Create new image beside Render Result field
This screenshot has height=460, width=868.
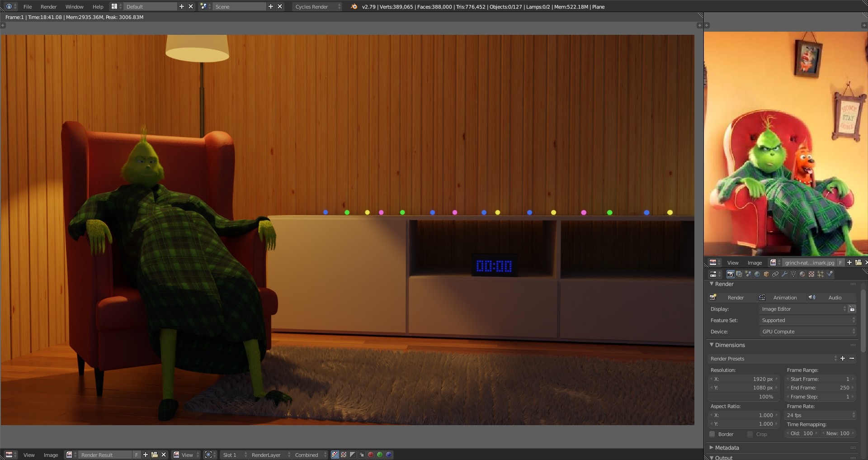click(146, 455)
